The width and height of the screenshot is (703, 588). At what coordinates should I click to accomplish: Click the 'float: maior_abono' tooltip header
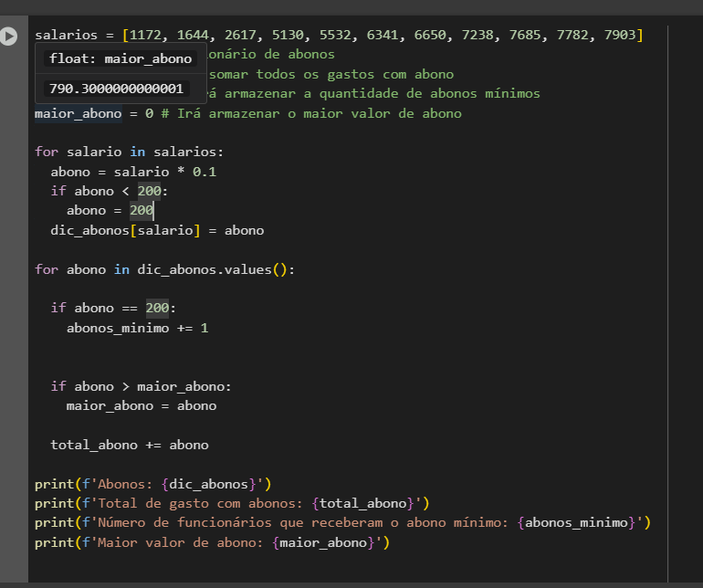coord(121,58)
